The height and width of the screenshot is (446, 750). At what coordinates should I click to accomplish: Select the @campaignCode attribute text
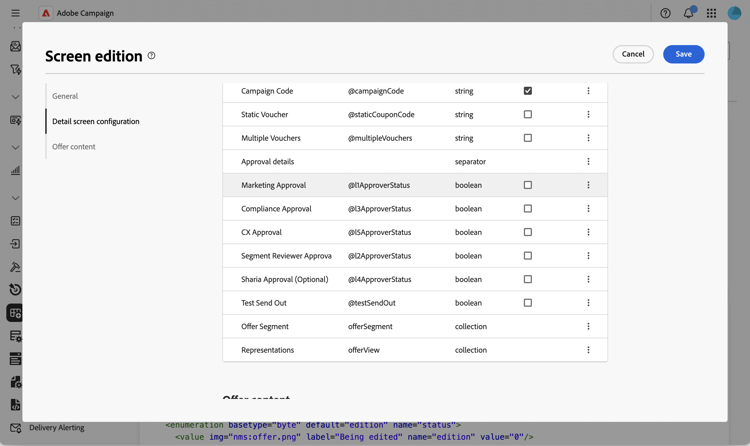coord(376,91)
